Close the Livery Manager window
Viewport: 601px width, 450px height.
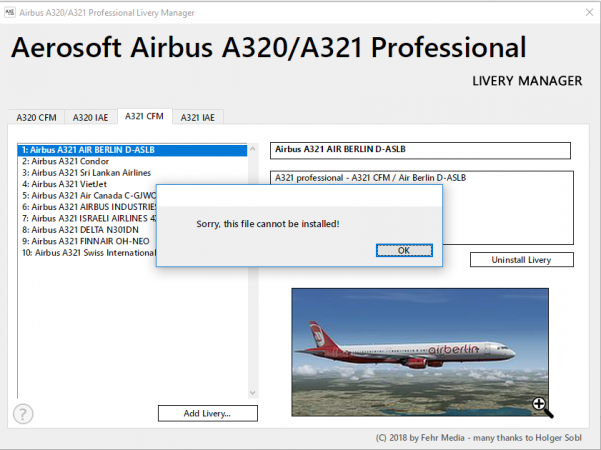click(x=590, y=13)
